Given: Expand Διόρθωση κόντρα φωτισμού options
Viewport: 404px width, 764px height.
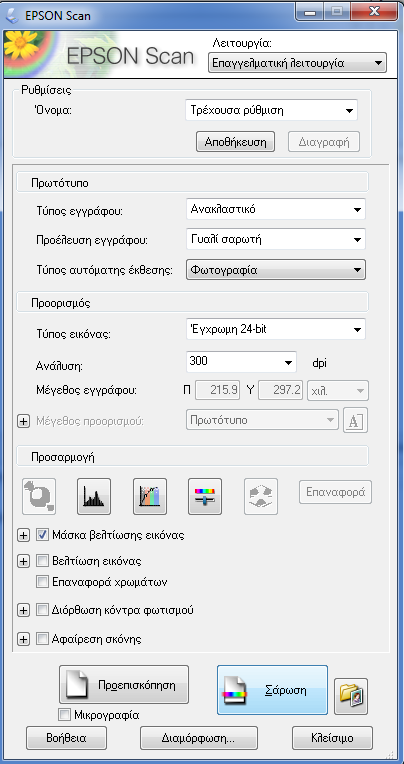Looking at the screenshot, I should pos(23,610).
